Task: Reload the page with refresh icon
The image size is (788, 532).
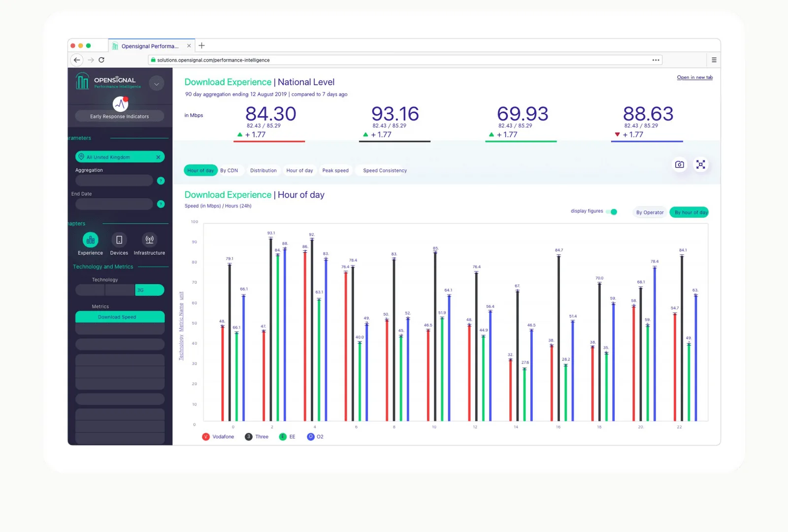Action: point(101,60)
